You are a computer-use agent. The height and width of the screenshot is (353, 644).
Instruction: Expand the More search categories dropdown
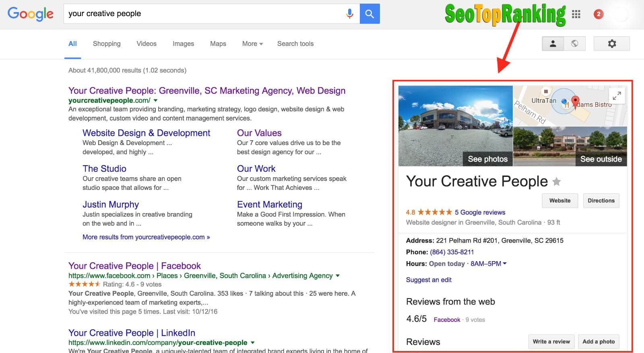252,44
